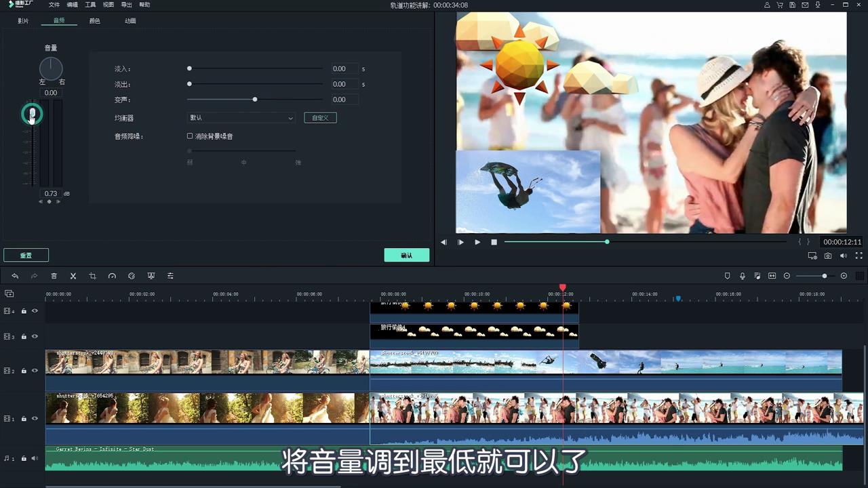Viewport: 868px width, 488px height.
Task: Start a voiceover with the microphone icon
Action: pos(742,276)
